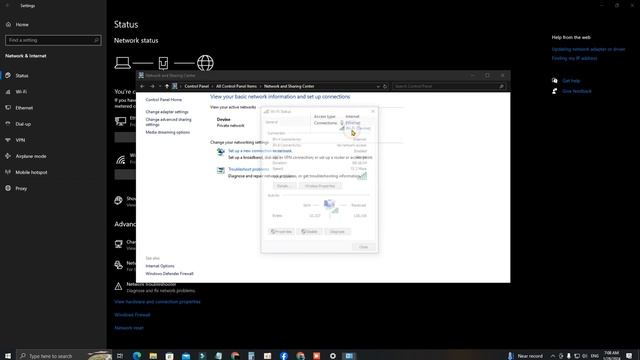The width and height of the screenshot is (640, 360).
Task: Open the Windows Start menu
Action: 8,356
